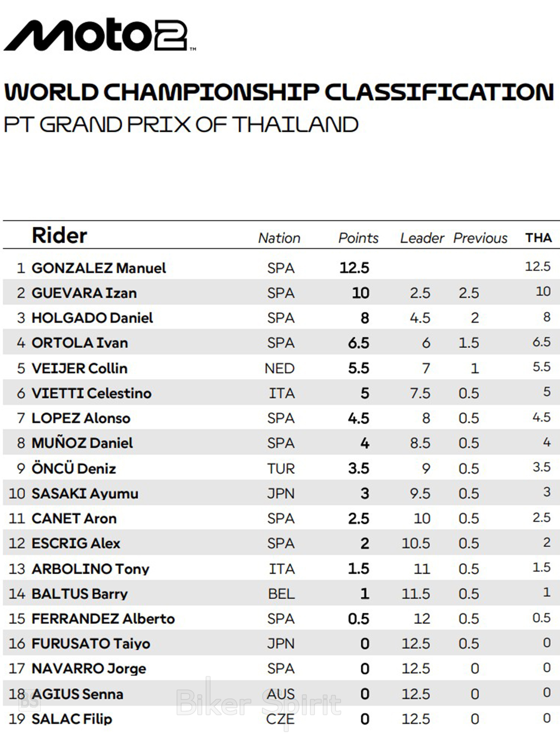
Task: Click the World Championship Classification title
Action: [x=279, y=92]
